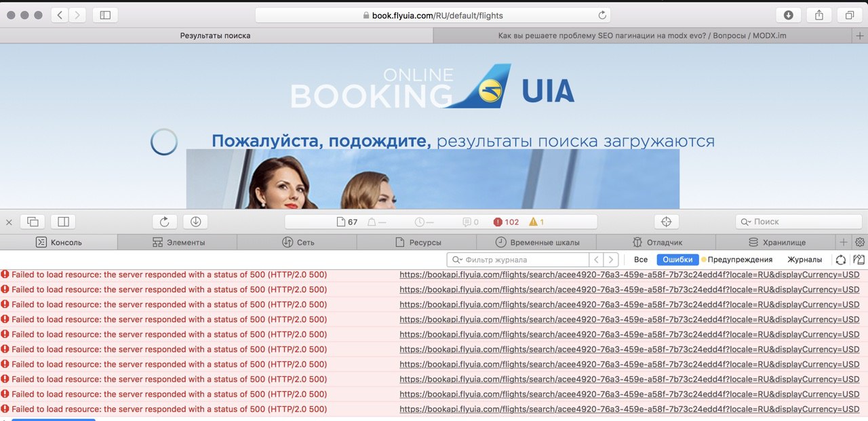The image size is (868, 421).
Task: Detach Web Inspector into separate window
Action: coord(33,222)
